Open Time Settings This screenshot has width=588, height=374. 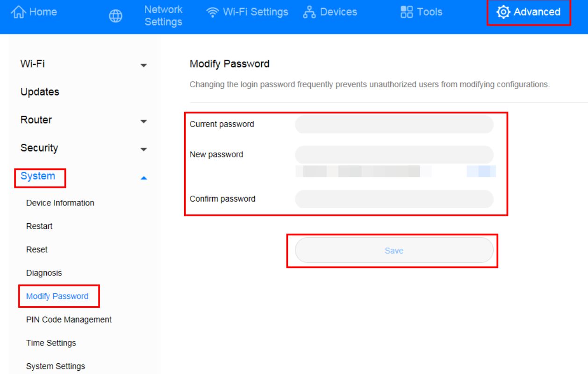[51, 343]
